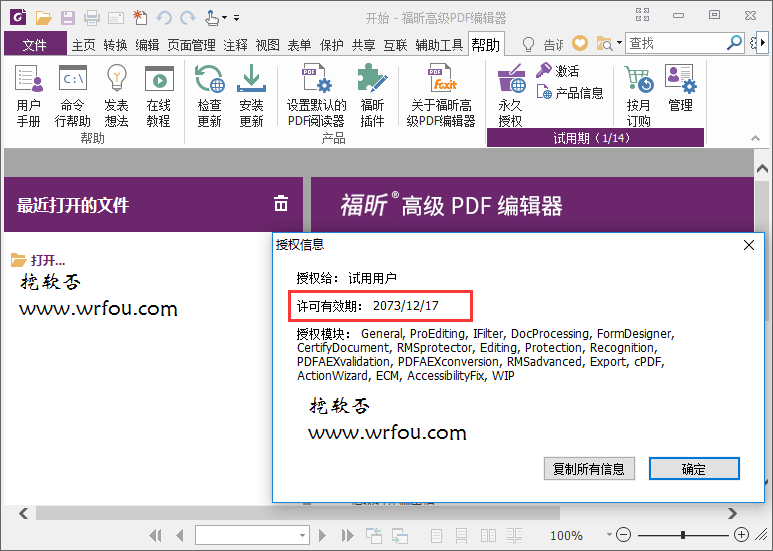773x551 pixels.
Task: Click 安装更新 install update icon
Action: (251, 96)
